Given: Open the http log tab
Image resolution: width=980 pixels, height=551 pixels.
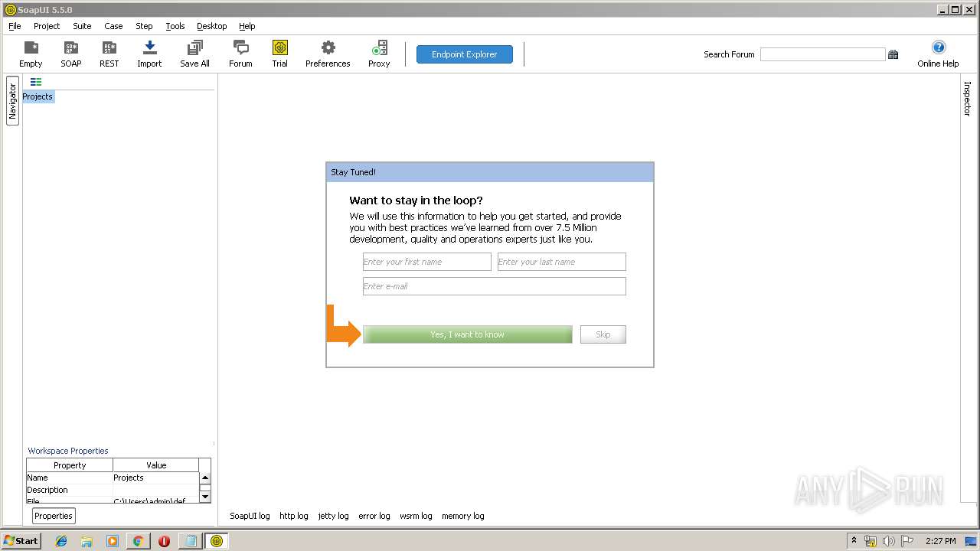Looking at the screenshot, I should tap(294, 516).
